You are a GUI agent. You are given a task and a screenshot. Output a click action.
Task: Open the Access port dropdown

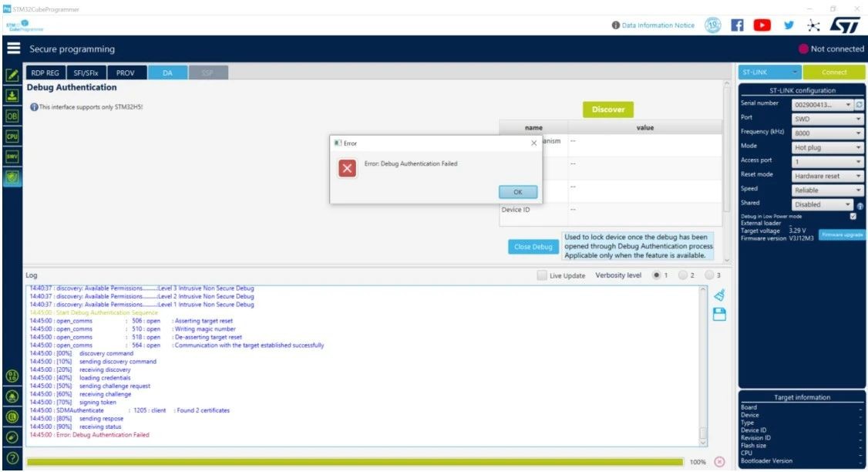pyautogui.click(x=827, y=162)
